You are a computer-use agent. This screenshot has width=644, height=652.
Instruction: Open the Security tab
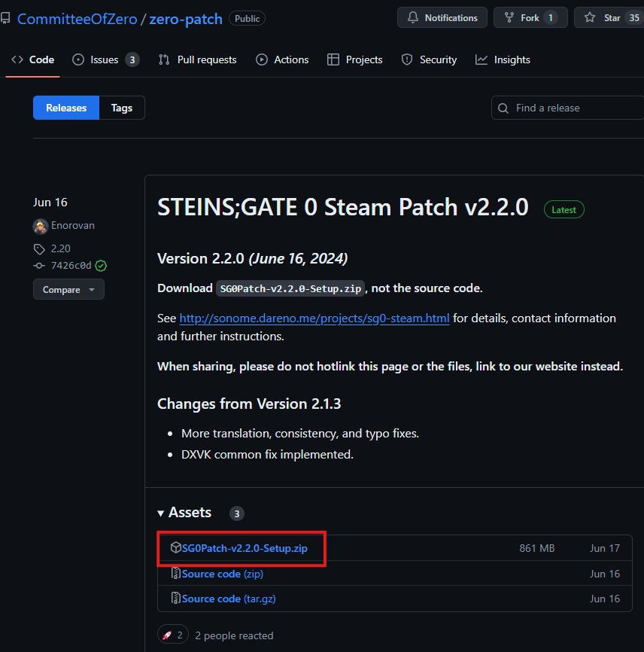429,60
